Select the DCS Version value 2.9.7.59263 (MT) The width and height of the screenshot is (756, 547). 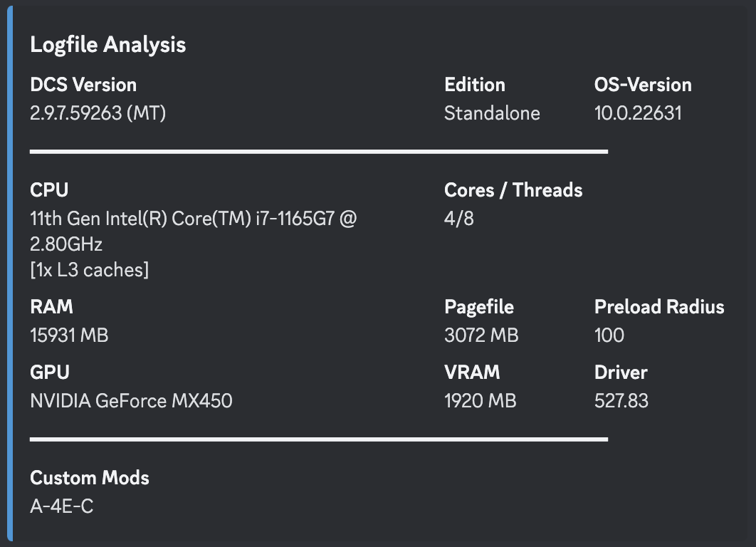[x=98, y=113]
